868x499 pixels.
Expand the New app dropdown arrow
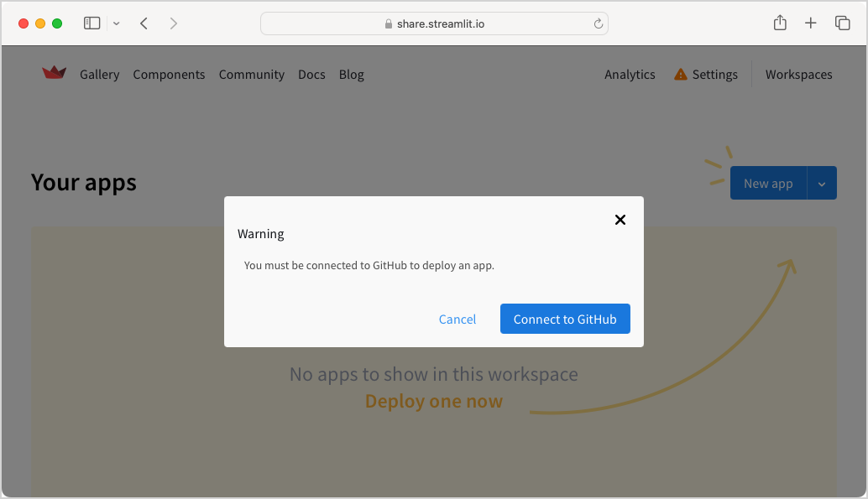point(822,184)
